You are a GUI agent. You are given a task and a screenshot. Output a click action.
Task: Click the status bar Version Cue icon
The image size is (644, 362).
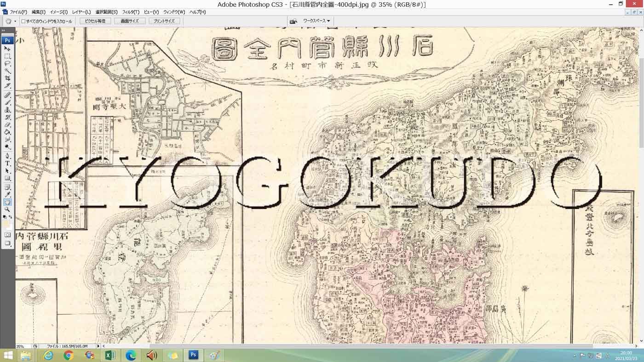pos(35,346)
